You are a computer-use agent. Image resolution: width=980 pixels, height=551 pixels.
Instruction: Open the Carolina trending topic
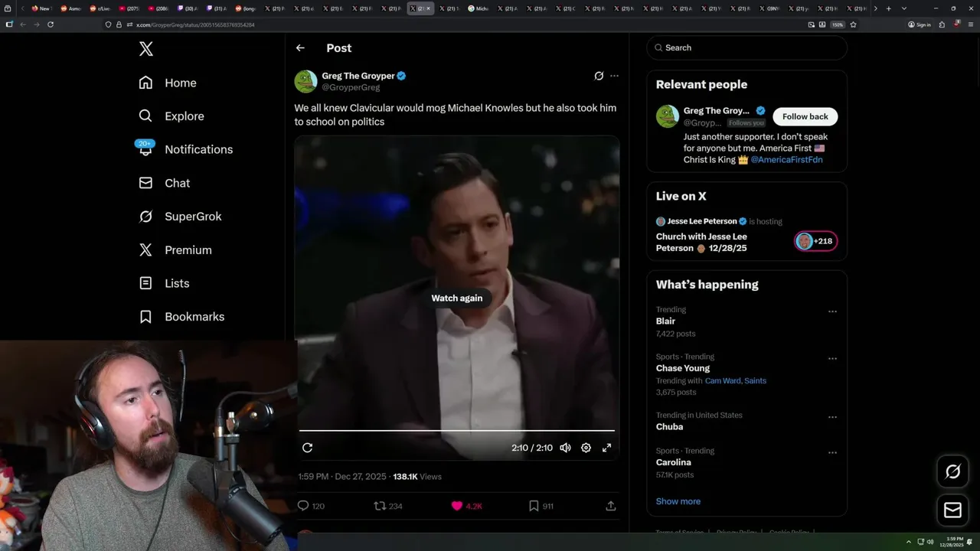coord(674,462)
